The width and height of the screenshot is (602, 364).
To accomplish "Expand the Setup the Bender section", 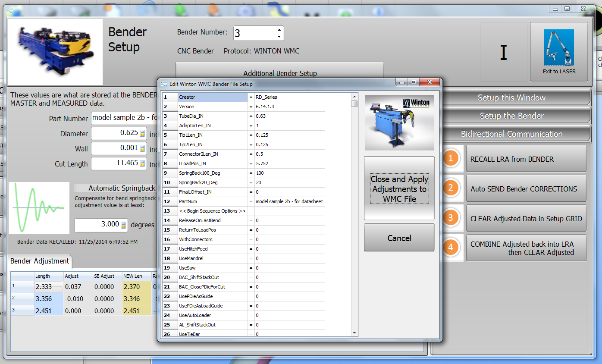I will (x=511, y=116).
